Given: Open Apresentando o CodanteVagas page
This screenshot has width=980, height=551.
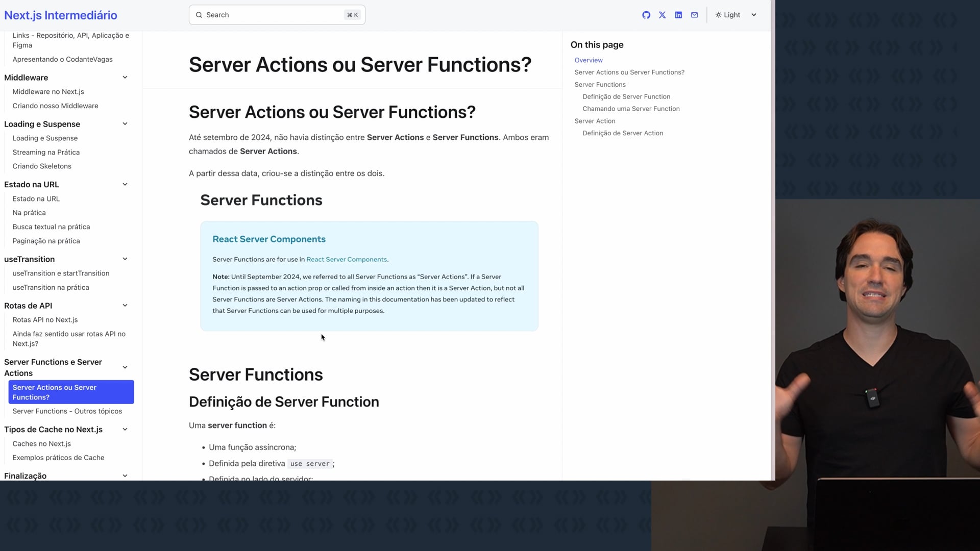Looking at the screenshot, I should click(x=62, y=59).
